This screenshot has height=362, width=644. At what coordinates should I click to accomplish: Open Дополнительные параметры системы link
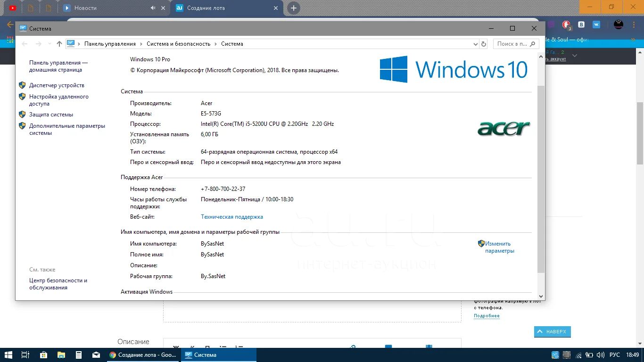(67, 129)
